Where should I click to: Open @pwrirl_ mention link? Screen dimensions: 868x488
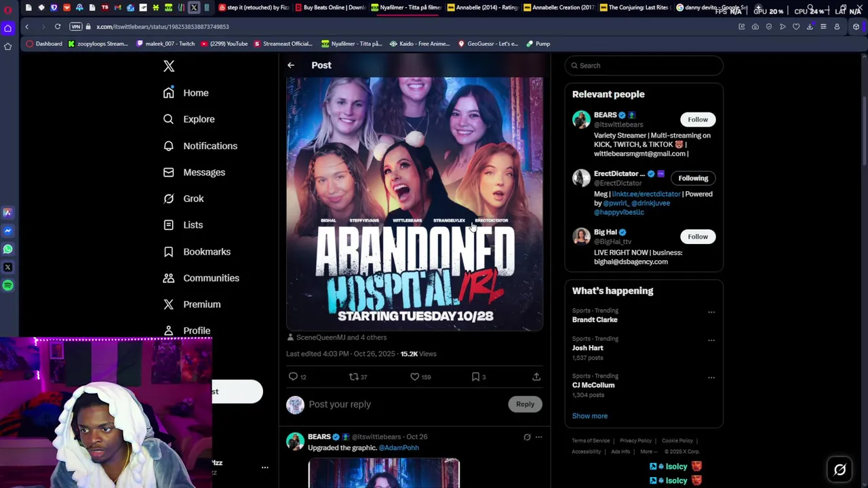click(615, 203)
